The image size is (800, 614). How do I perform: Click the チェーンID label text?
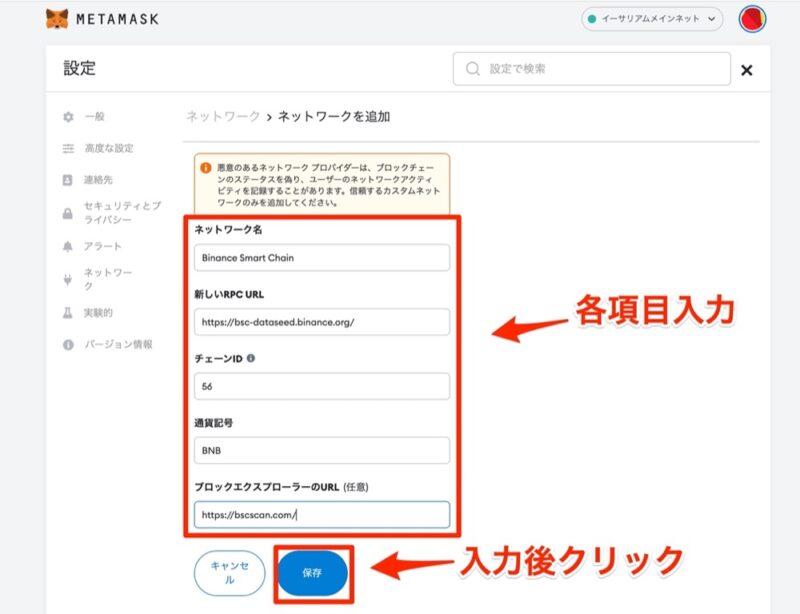pos(218,359)
